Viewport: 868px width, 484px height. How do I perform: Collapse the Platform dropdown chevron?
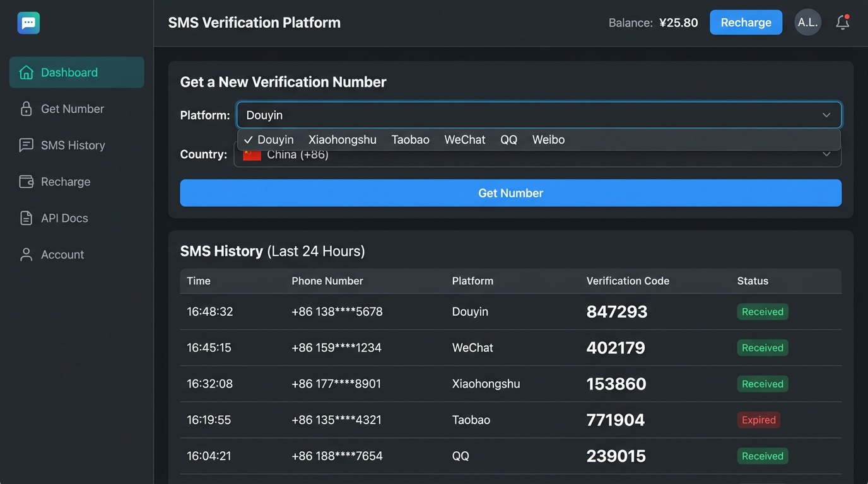click(x=826, y=115)
